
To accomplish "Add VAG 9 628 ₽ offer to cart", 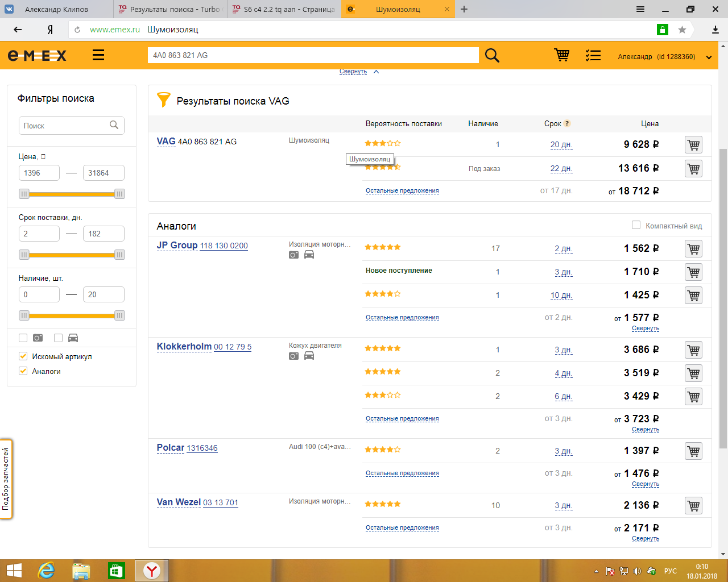I will [x=693, y=145].
